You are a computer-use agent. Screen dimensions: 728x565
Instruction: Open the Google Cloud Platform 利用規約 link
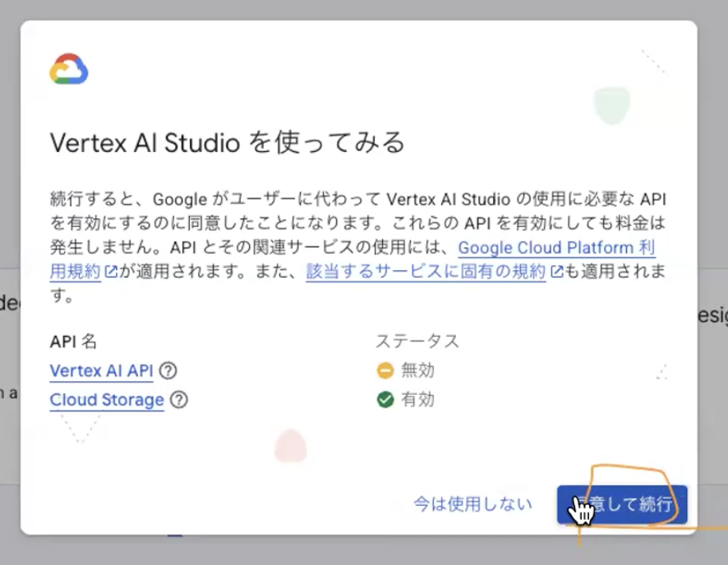point(555,247)
